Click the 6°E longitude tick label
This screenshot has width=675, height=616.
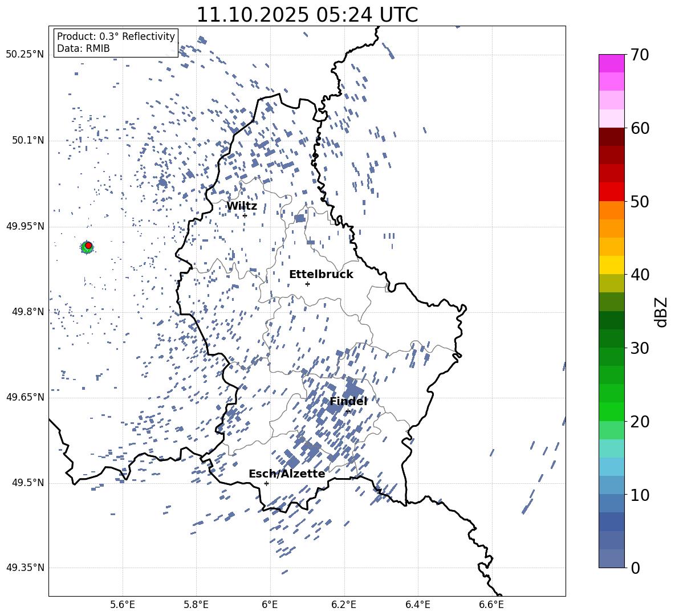(270, 605)
